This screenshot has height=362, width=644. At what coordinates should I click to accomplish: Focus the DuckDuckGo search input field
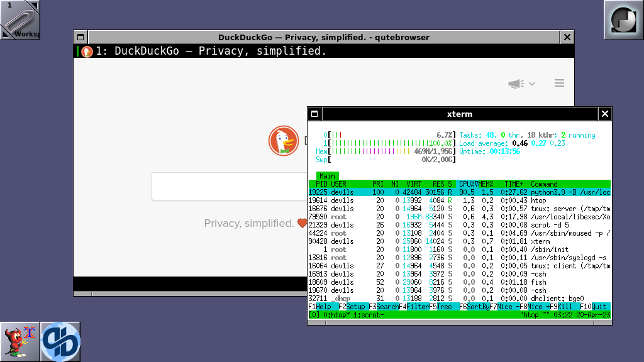coord(230,186)
